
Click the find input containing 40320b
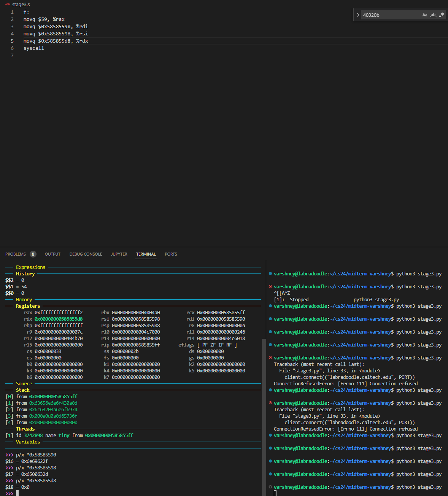point(390,15)
